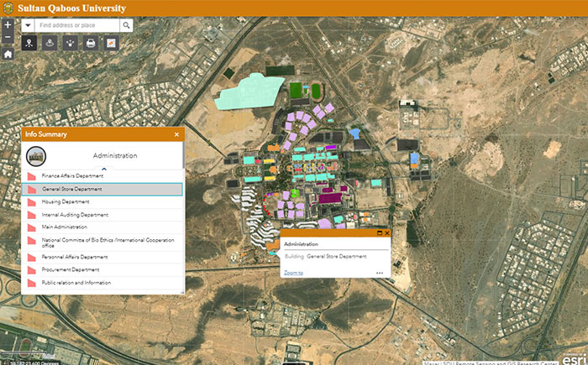Select Procurement Department in list
588x365 pixels.
[x=102, y=270]
